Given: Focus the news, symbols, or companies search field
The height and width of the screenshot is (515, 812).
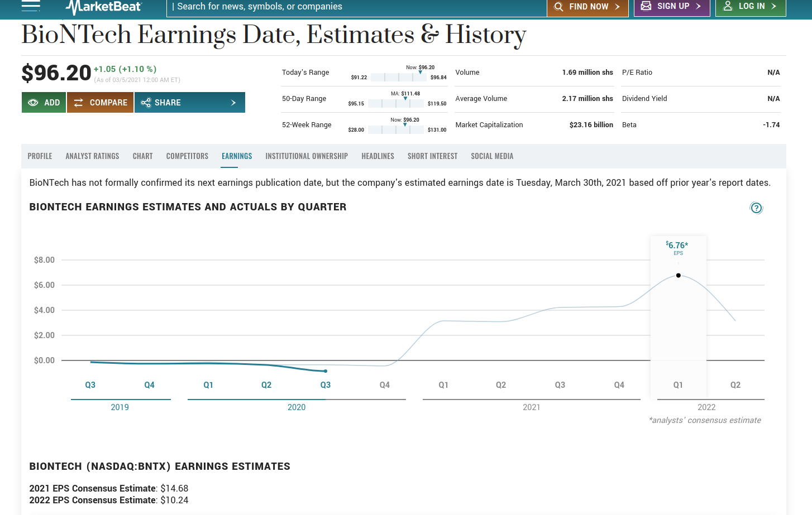Looking at the screenshot, I should (x=356, y=7).
